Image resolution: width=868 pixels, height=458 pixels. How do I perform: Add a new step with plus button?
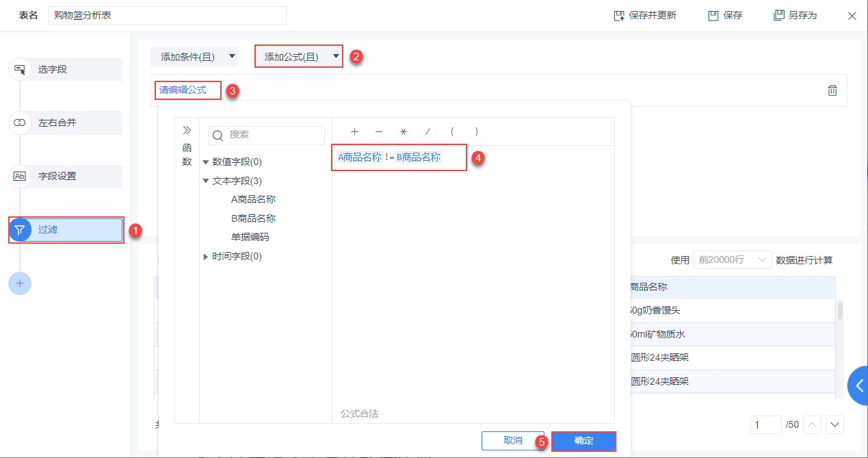click(x=20, y=283)
